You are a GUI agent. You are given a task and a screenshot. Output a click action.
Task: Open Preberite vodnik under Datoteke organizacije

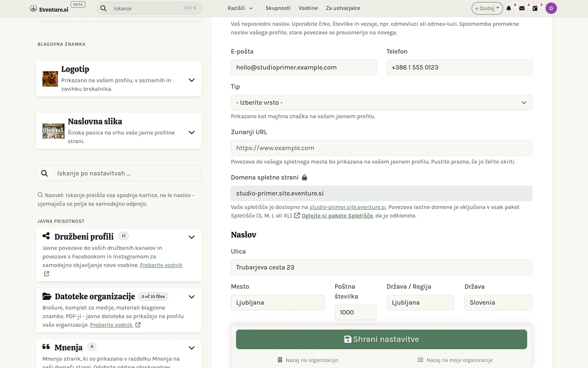coord(111,325)
